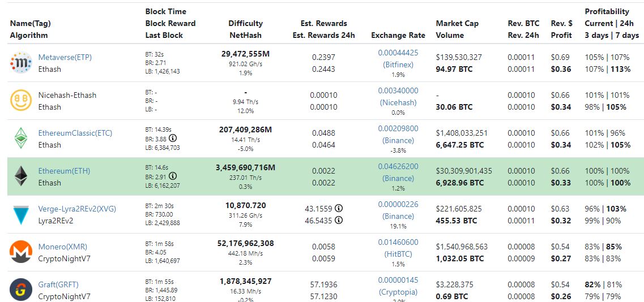Screen dimensions: 644x302
Task: Click the Block Reward header text
Action: tap(170, 23)
